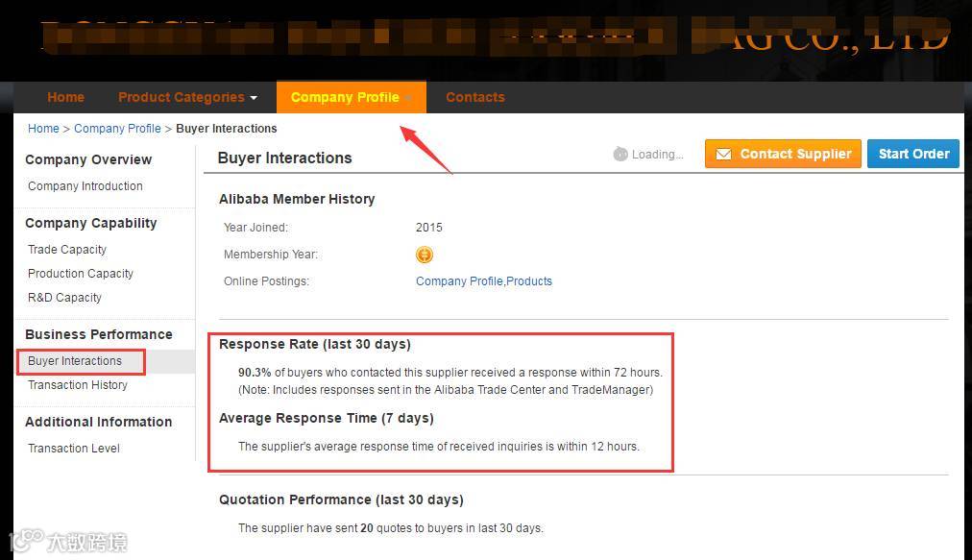Click the Average Response Time (7 days) heading
This screenshot has height=560, width=972.
pos(326,418)
